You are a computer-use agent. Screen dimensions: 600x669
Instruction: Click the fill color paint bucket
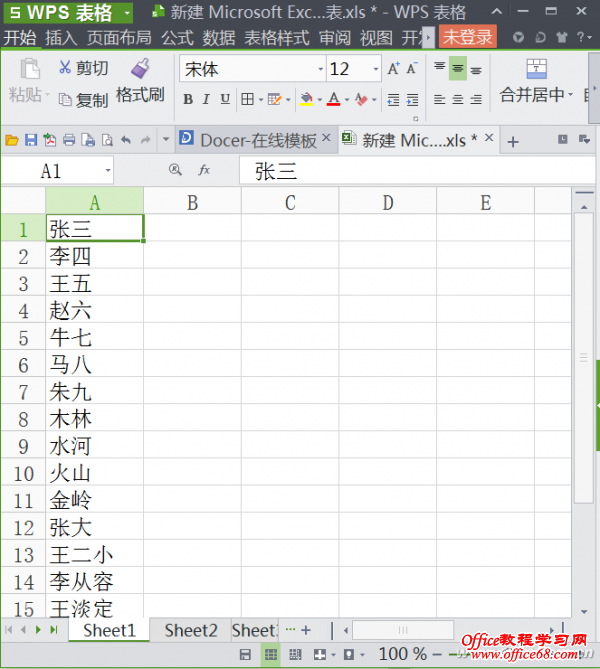(x=306, y=99)
